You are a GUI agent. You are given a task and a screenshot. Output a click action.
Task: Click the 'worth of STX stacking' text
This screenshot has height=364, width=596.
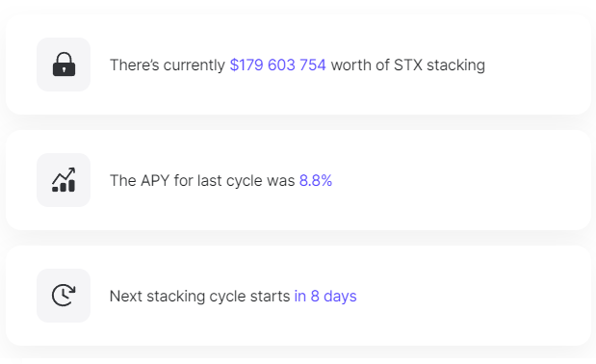(408, 65)
